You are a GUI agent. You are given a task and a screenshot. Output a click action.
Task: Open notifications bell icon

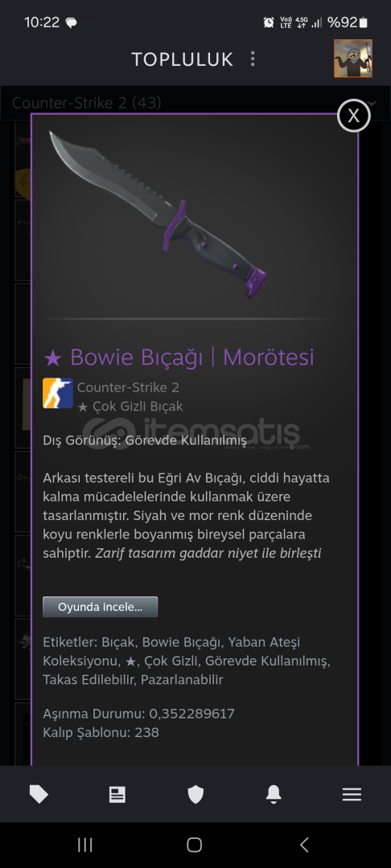(x=274, y=794)
